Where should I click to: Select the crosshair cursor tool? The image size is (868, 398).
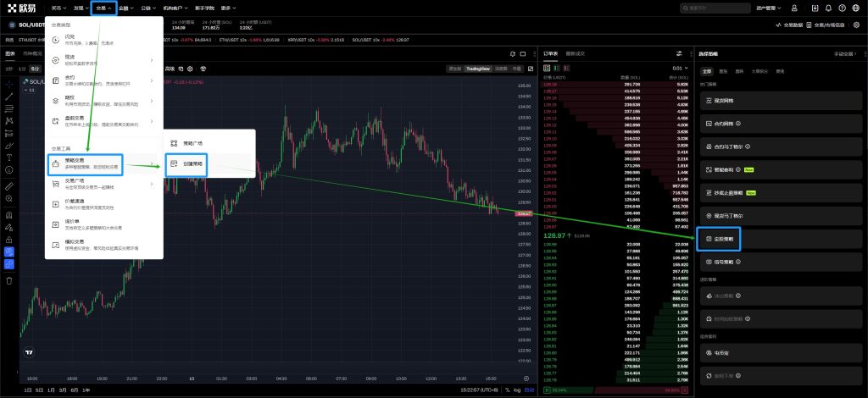coord(8,85)
